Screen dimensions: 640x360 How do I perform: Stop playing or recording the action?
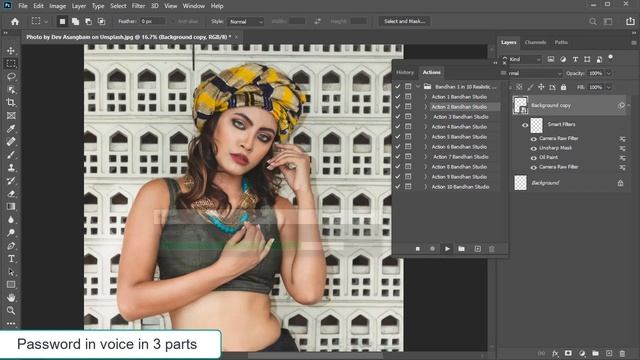[418, 249]
